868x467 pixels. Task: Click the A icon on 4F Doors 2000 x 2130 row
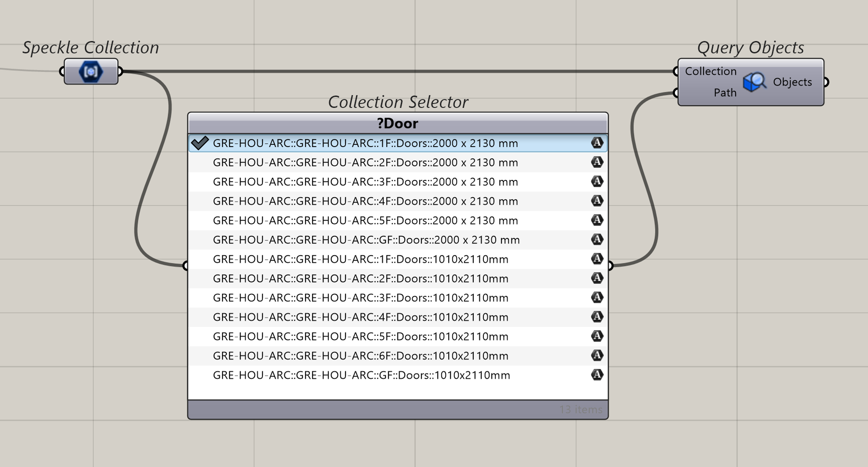click(597, 201)
